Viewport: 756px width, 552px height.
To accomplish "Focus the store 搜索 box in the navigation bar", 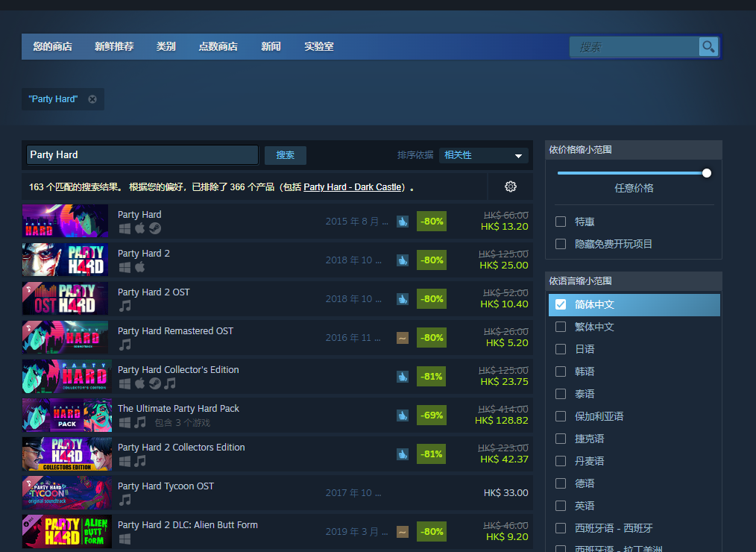I will (x=634, y=47).
